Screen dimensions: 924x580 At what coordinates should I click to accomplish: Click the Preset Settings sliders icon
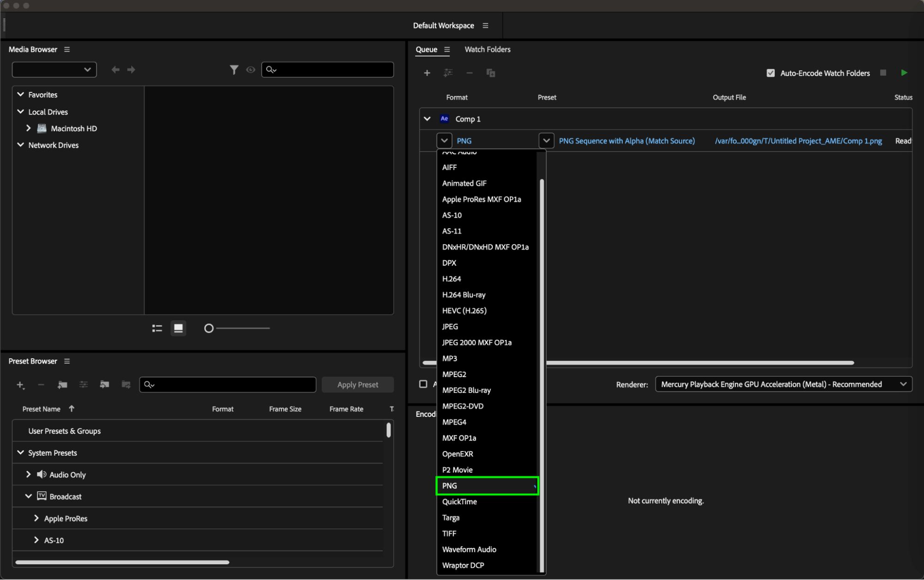83,385
